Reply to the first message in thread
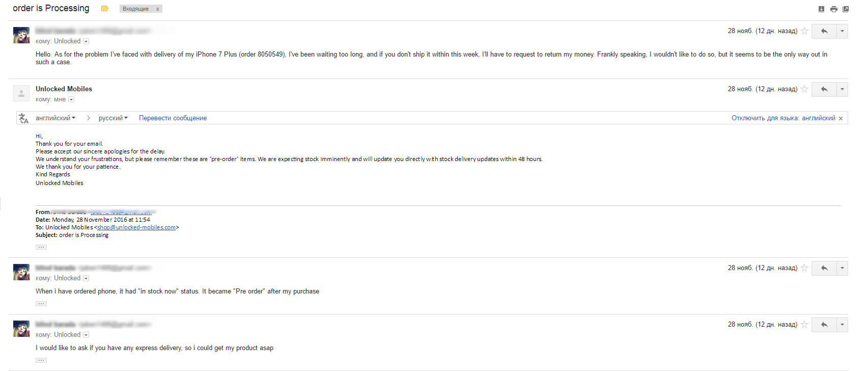The height and width of the screenshot is (371, 868). (x=824, y=31)
